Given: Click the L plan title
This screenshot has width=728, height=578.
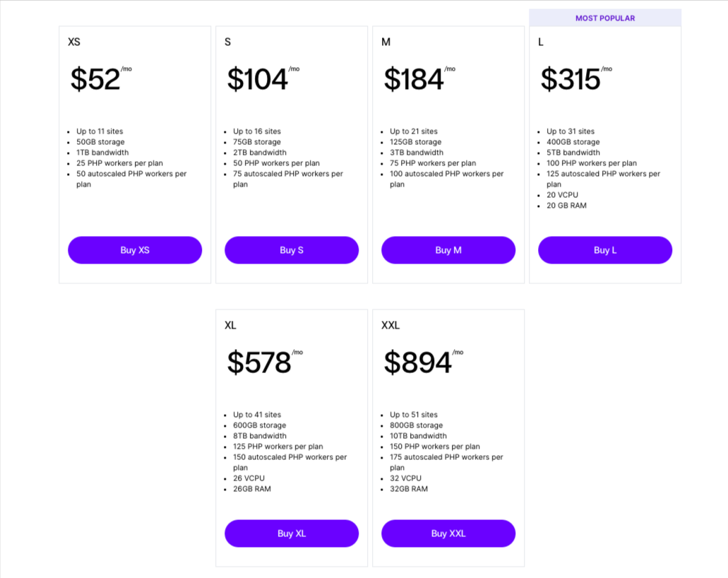Looking at the screenshot, I should 539,42.
